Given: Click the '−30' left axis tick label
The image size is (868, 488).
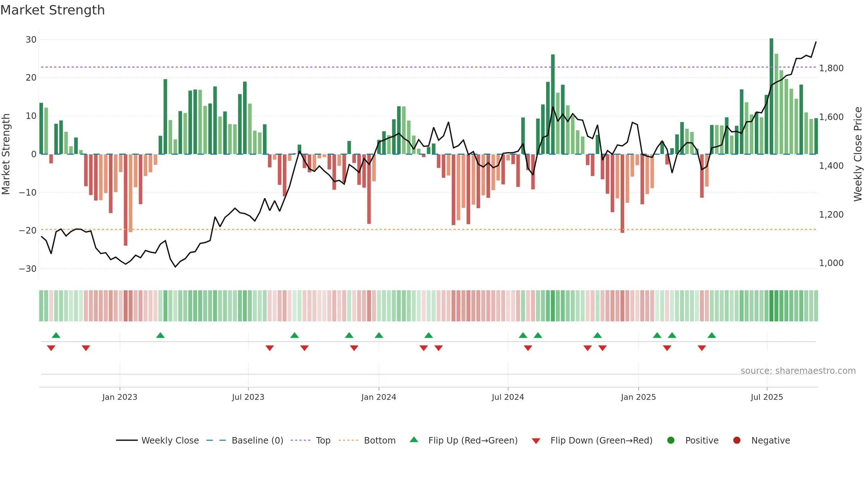Looking at the screenshot, I should click(x=28, y=269).
